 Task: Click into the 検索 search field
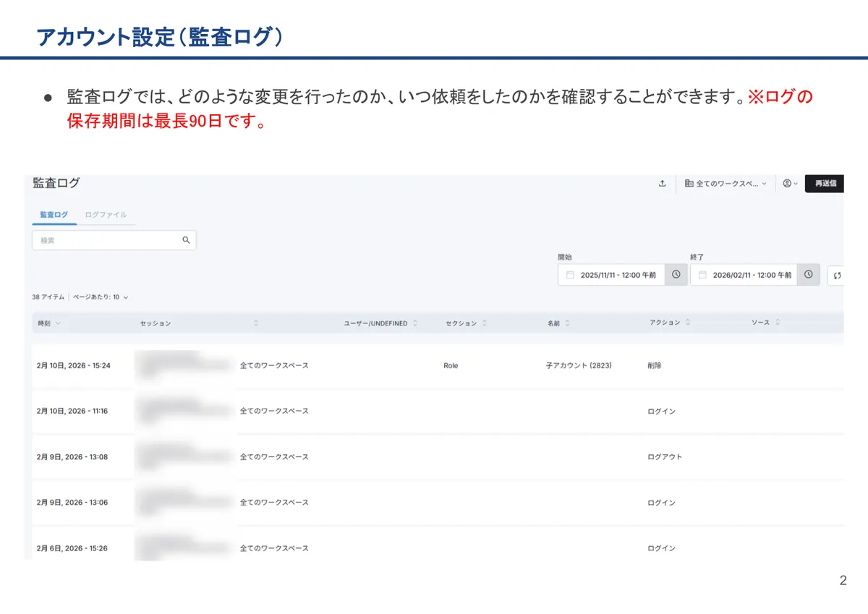point(114,240)
